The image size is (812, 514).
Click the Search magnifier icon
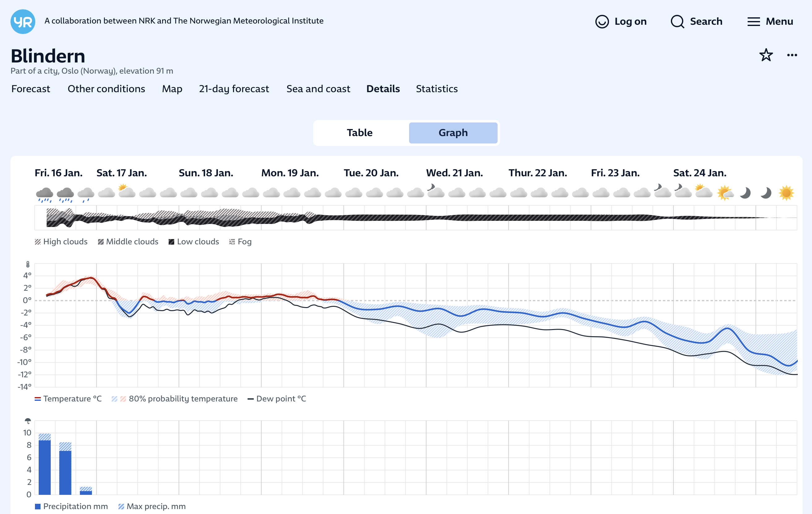coord(677,22)
